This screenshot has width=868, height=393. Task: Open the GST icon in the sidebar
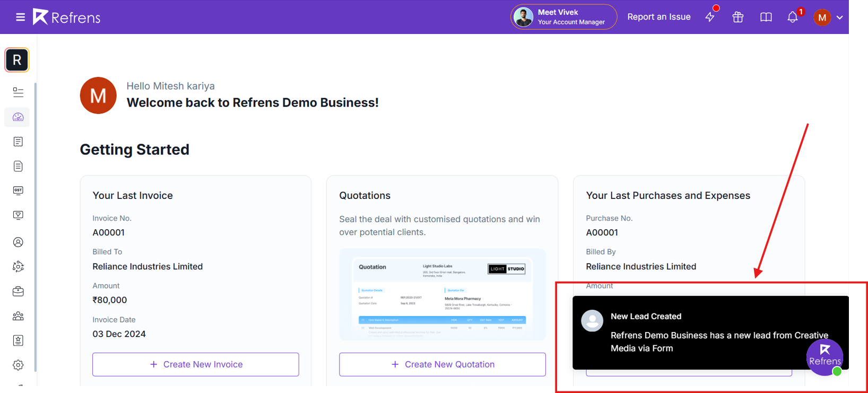[x=18, y=190]
